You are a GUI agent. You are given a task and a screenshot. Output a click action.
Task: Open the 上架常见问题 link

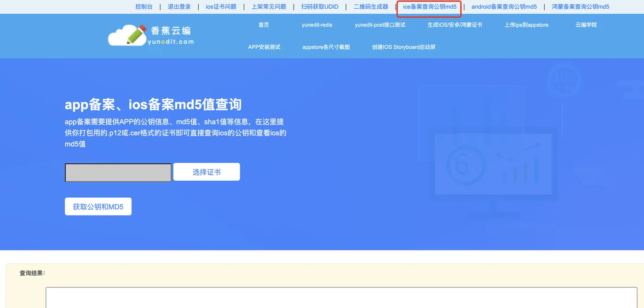(269, 7)
